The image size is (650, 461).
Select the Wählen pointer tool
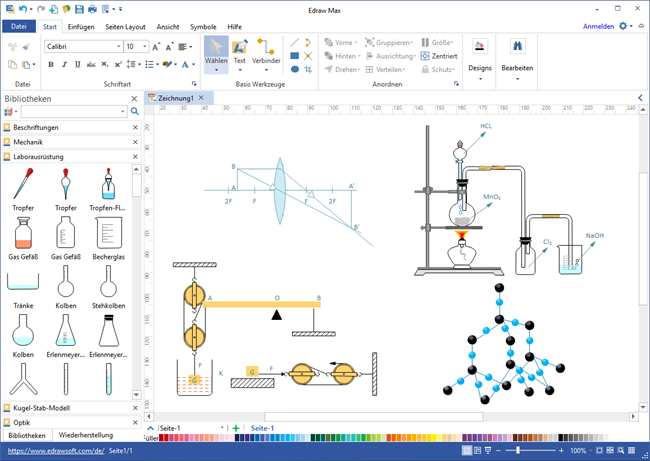coord(216,54)
